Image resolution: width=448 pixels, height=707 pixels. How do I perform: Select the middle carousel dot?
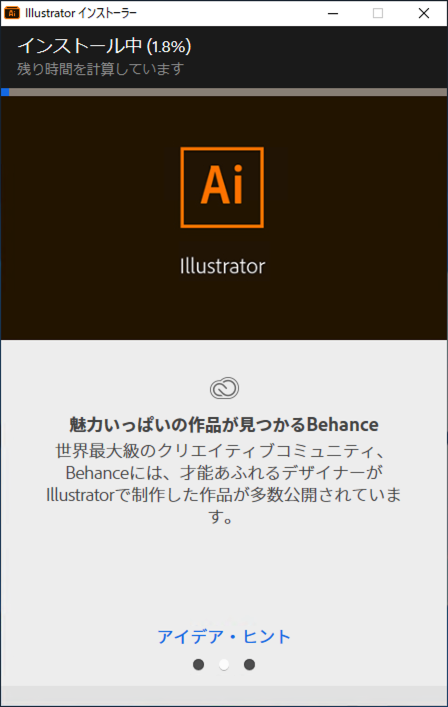click(x=224, y=664)
